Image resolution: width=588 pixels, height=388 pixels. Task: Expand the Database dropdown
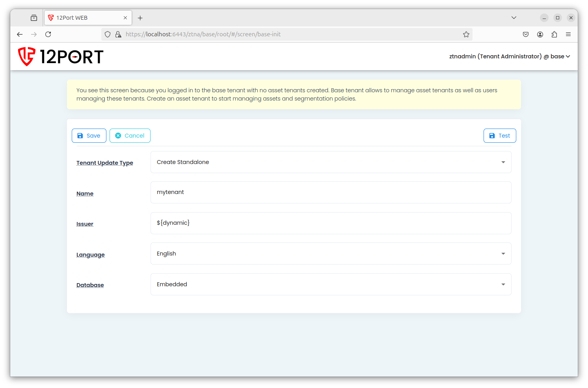point(331,284)
